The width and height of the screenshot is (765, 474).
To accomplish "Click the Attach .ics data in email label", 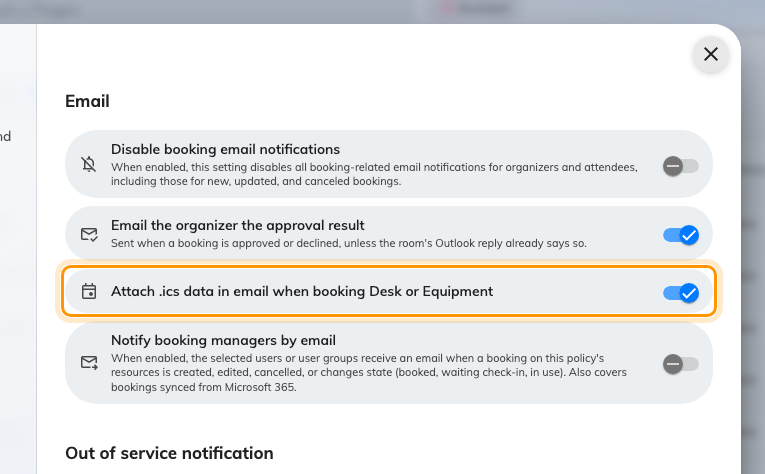I will (x=302, y=291).
